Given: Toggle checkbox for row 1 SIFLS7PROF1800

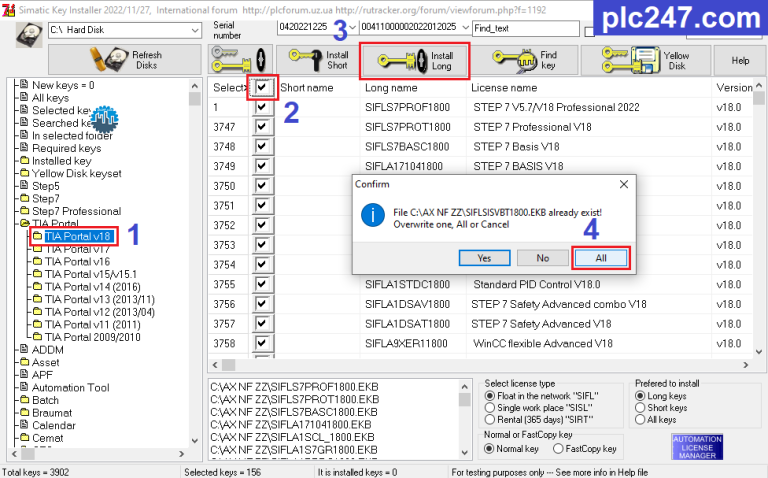Looking at the screenshot, I should [262, 107].
